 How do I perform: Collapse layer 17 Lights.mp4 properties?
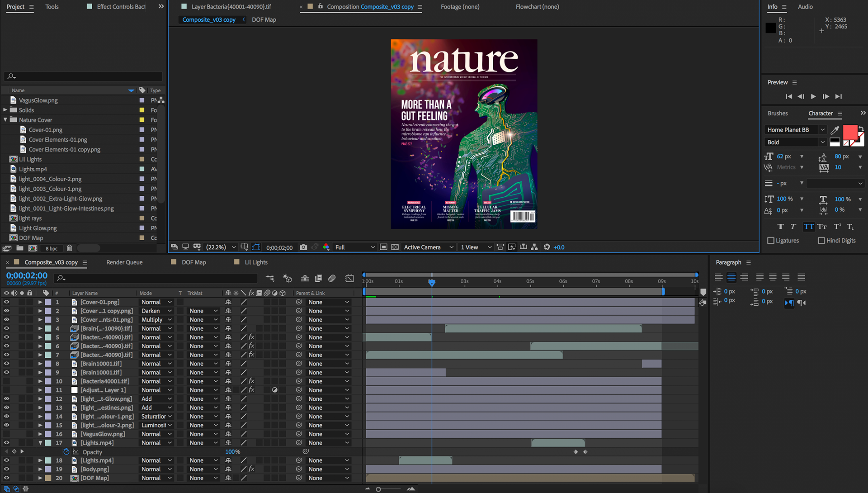(x=40, y=443)
